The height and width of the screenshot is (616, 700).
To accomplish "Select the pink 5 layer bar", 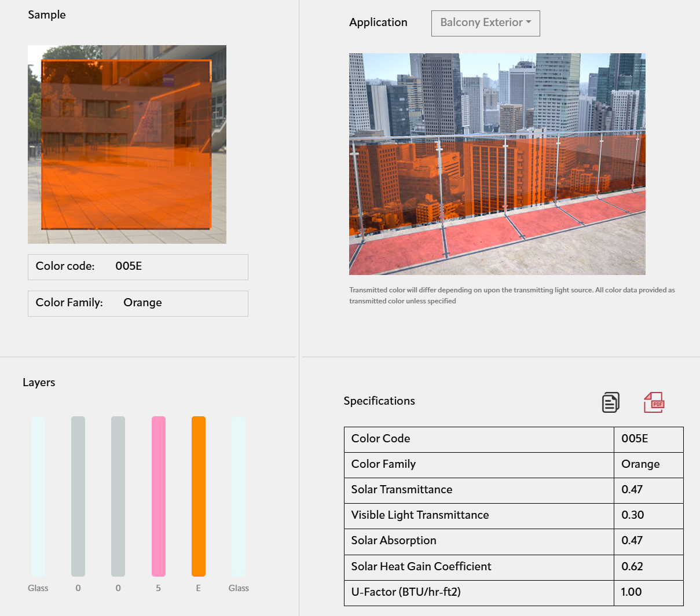I will 158,496.
